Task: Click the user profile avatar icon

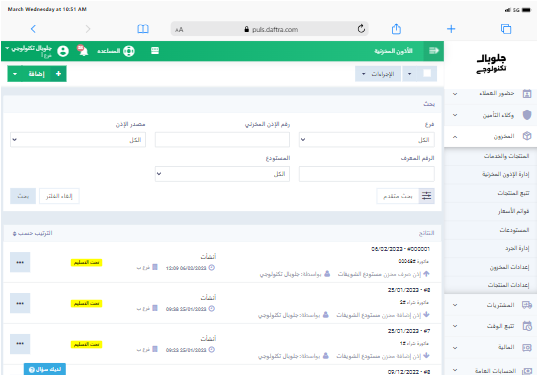Action: point(63,51)
